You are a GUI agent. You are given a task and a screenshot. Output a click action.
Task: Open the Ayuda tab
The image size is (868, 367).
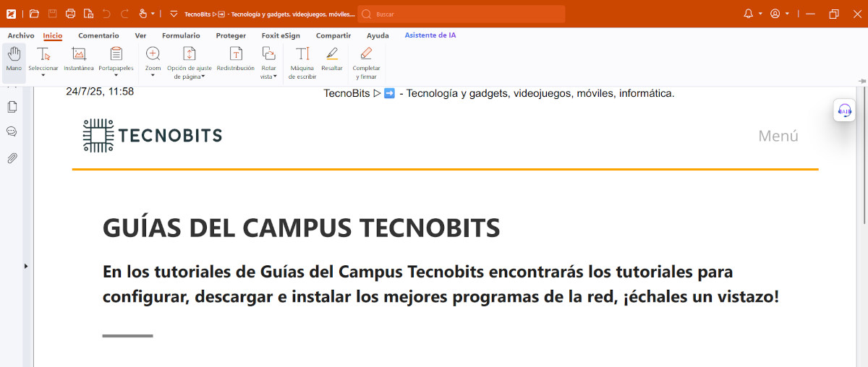pos(378,35)
